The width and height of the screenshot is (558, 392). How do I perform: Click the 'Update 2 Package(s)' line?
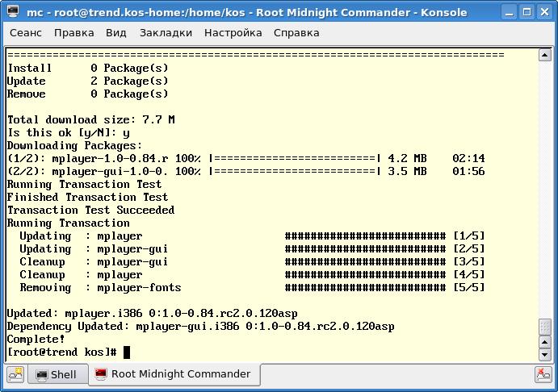(87, 81)
